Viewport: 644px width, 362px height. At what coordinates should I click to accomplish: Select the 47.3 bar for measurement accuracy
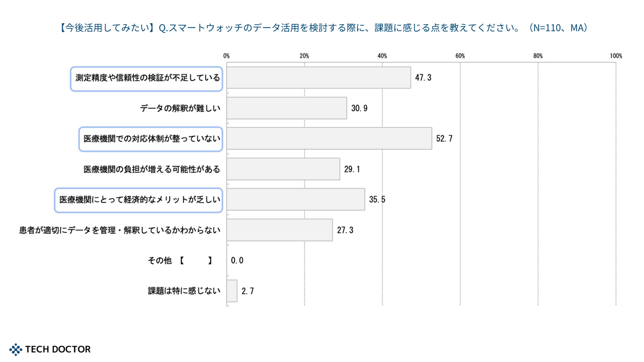point(318,78)
